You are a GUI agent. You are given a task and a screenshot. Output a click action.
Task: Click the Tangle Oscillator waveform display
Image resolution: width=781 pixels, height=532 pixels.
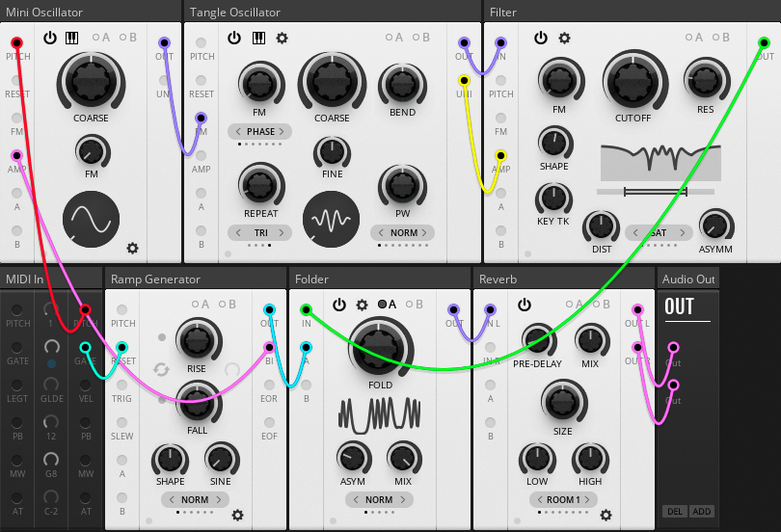coord(332,219)
